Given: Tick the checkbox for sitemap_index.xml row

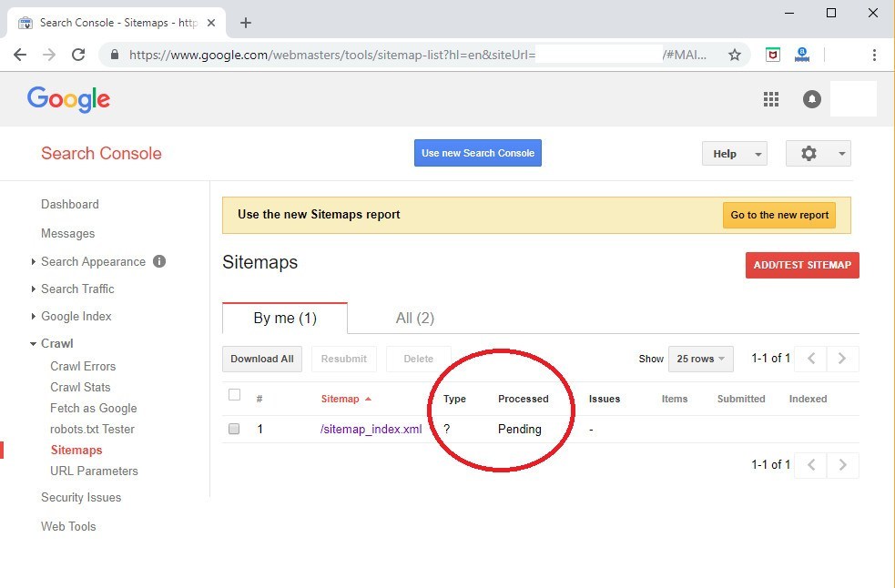Looking at the screenshot, I should point(234,429).
